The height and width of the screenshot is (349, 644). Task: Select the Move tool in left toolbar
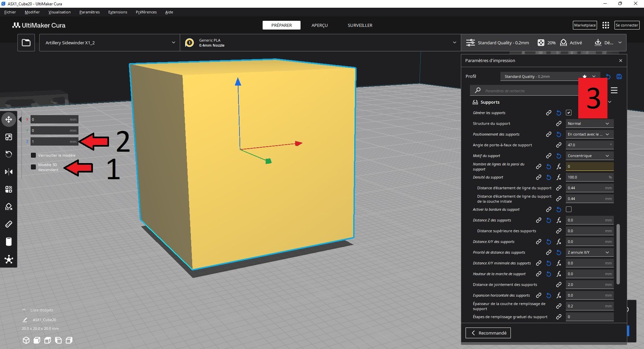click(9, 119)
